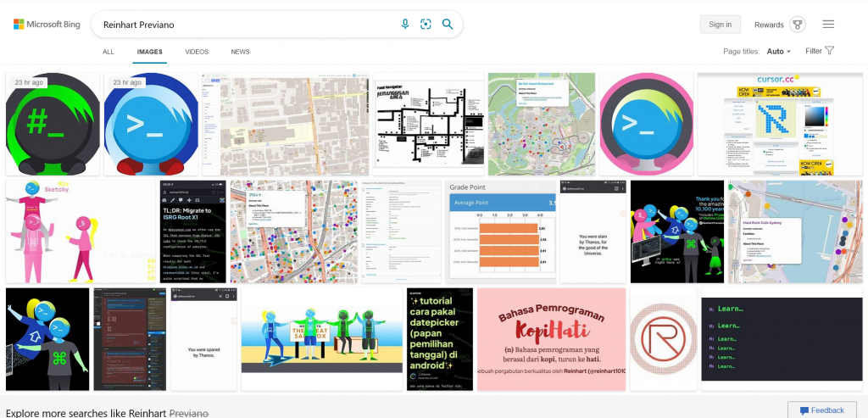Click the Reinhart Previano search box
This screenshot has height=418, width=868.
point(246,25)
